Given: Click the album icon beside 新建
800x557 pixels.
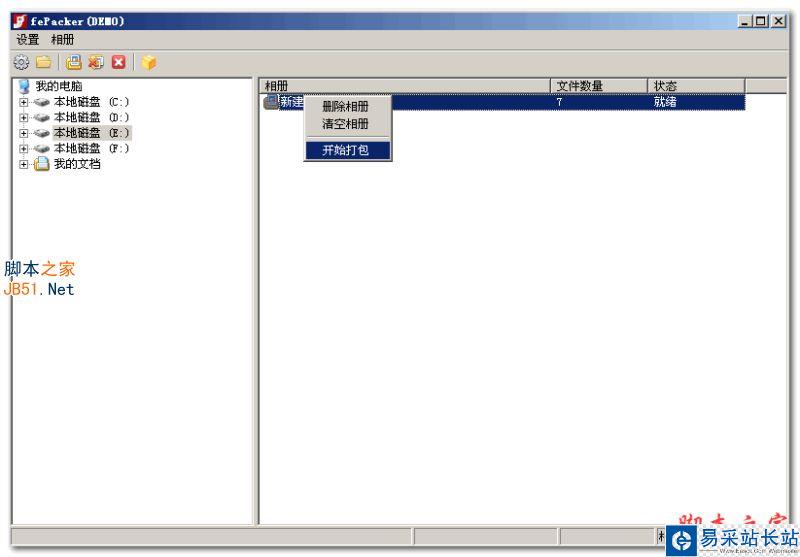Looking at the screenshot, I should pyautogui.click(x=271, y=102).
